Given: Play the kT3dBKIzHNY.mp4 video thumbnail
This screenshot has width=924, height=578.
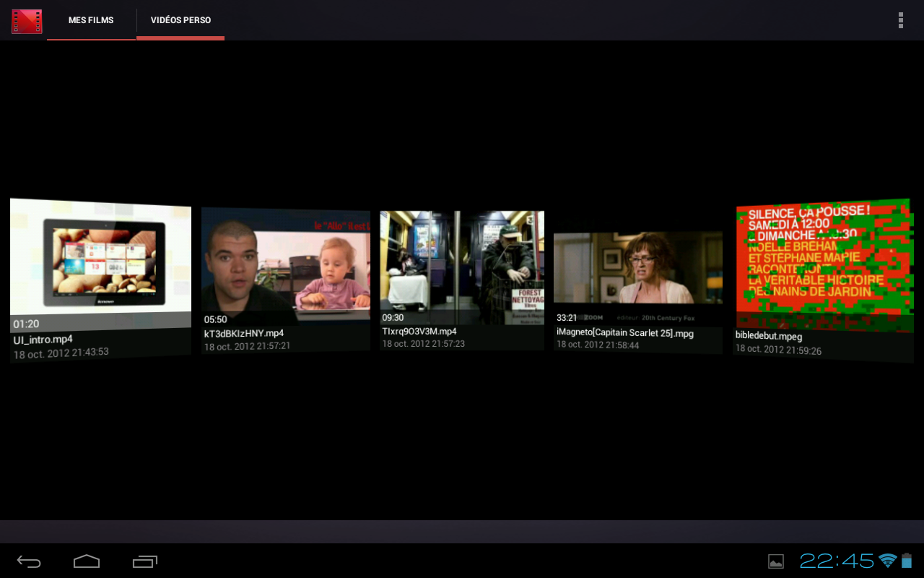Looking at the screenshot, I should pyautogui.click(x=286, y=267).
